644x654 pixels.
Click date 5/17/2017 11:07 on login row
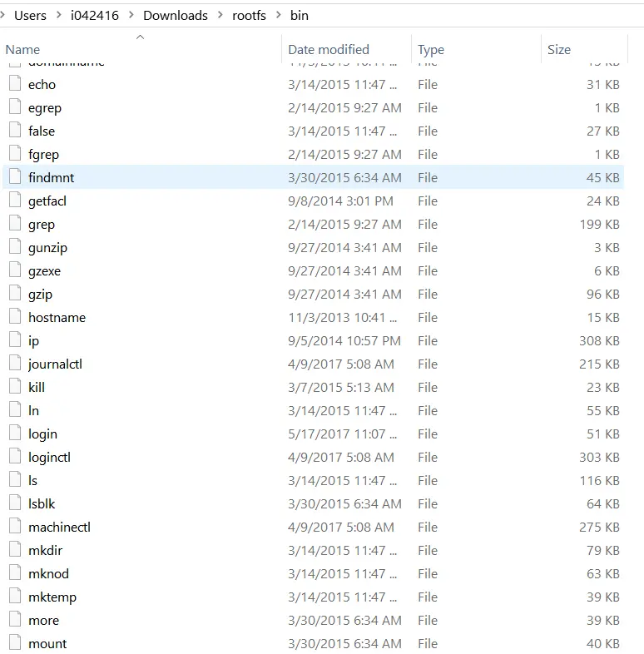pos(342,434)
